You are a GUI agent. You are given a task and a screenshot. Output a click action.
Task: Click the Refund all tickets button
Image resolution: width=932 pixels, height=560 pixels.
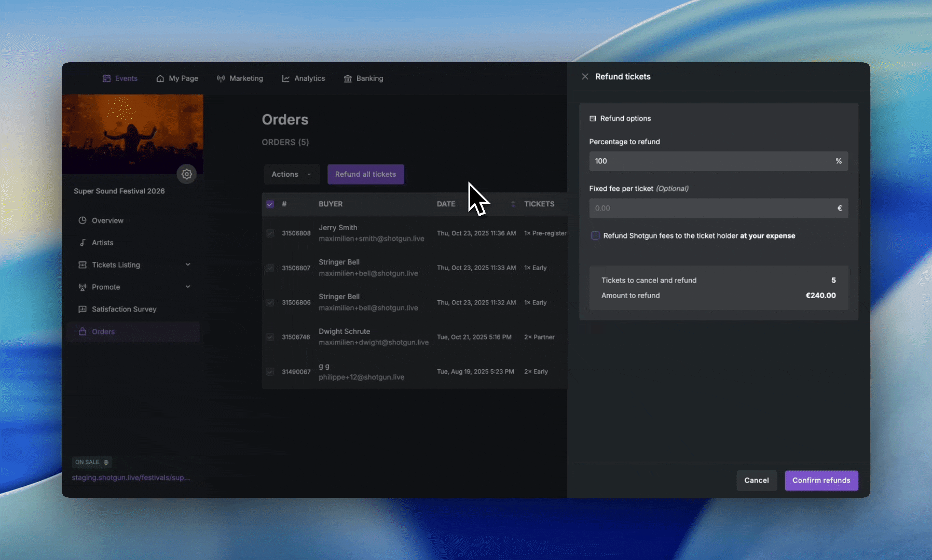366,174
